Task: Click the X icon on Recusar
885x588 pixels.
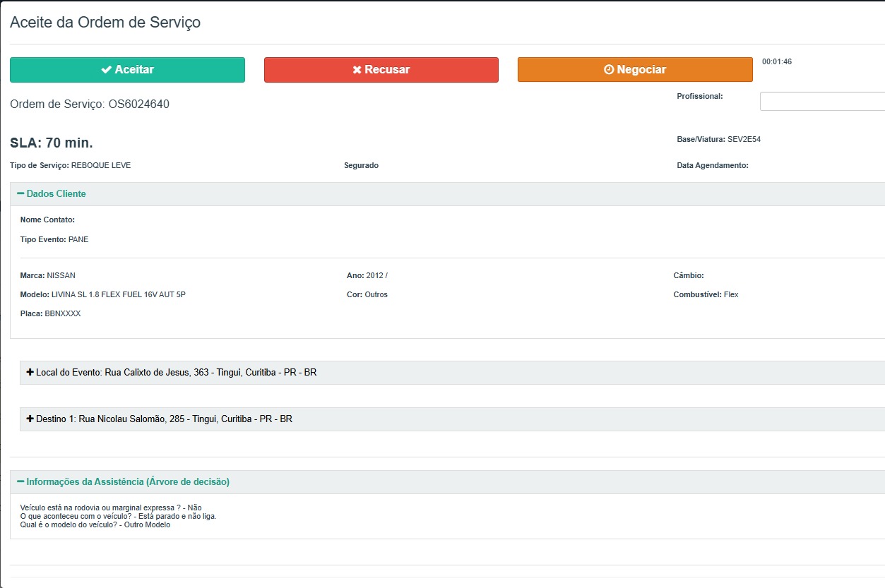Action: point(357,70)
